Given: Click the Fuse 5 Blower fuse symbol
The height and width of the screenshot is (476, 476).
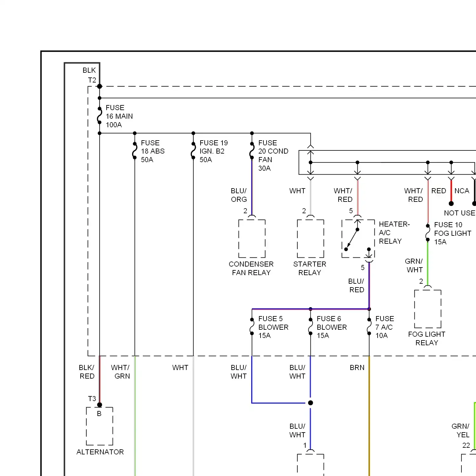Looking at the screenshot, I should (x=252, y=327).
